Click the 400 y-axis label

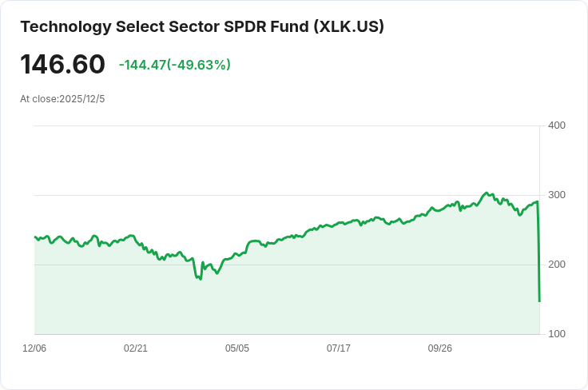(557, 125)
